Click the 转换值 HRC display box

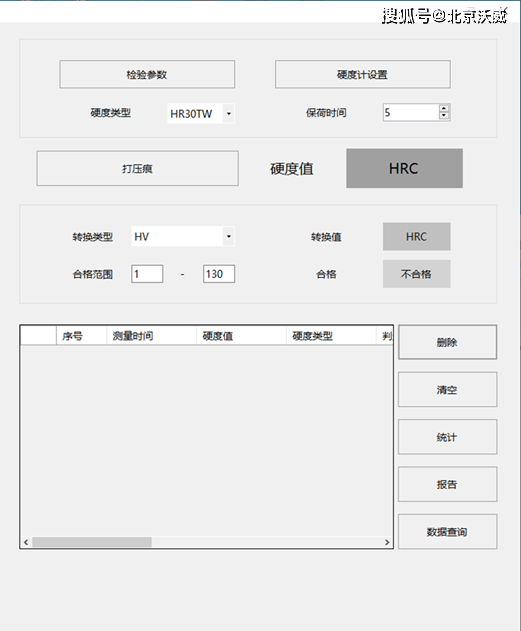[416, 236]
